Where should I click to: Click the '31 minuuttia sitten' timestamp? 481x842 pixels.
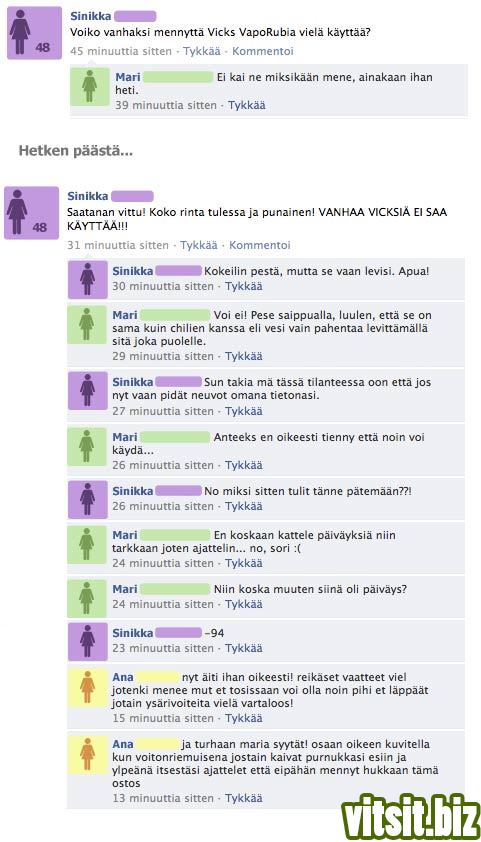click(x=118, y=245)
